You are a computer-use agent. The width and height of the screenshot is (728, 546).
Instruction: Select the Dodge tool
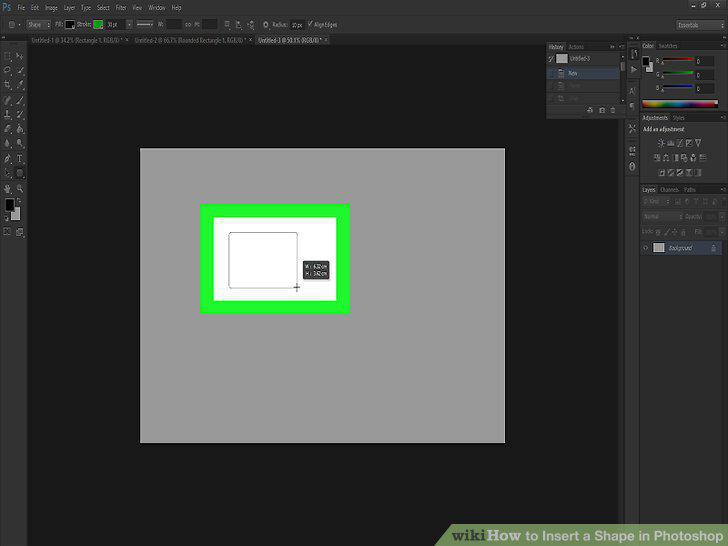(x=20, y=143)
